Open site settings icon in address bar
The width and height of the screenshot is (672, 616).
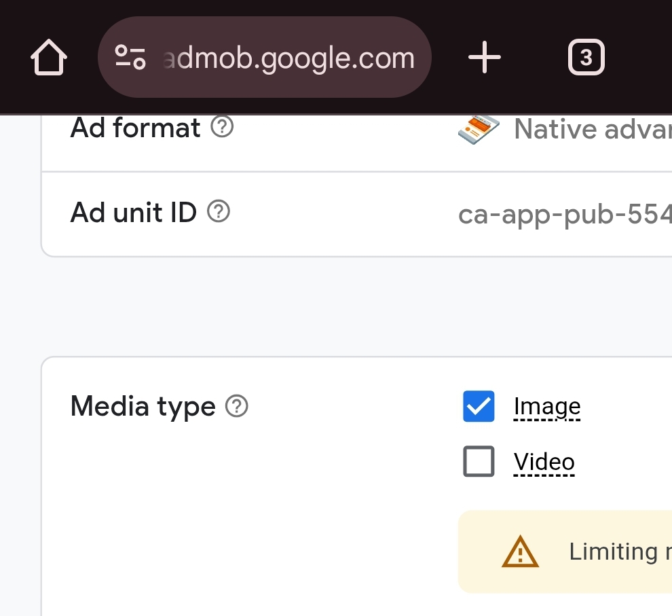[x=130, y=58]
